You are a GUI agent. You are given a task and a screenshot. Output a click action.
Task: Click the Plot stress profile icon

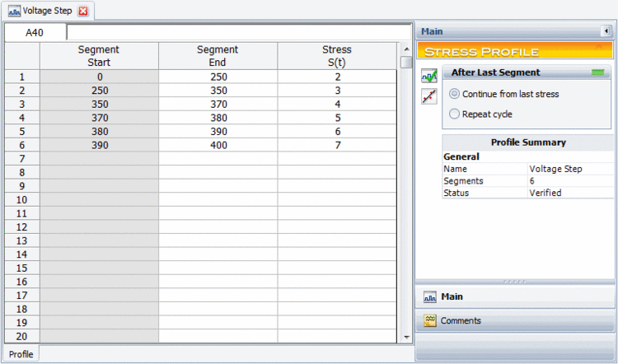[428, 96]
